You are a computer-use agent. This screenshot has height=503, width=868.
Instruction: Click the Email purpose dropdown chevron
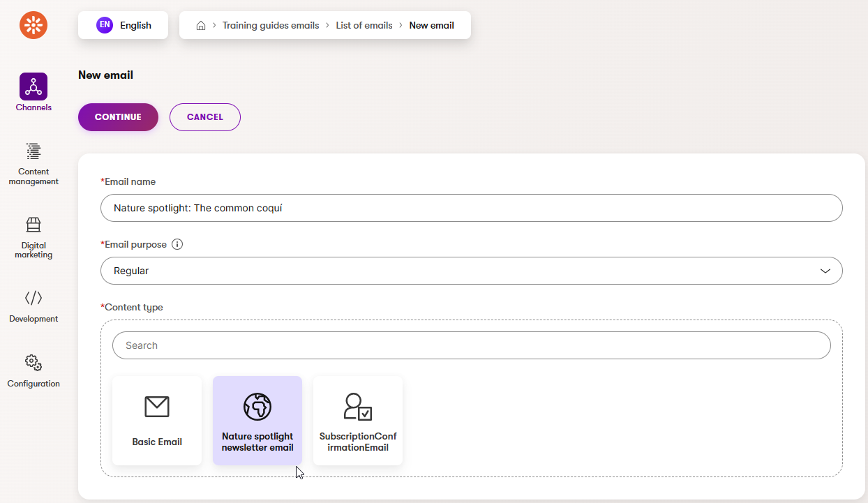(825, 271)
